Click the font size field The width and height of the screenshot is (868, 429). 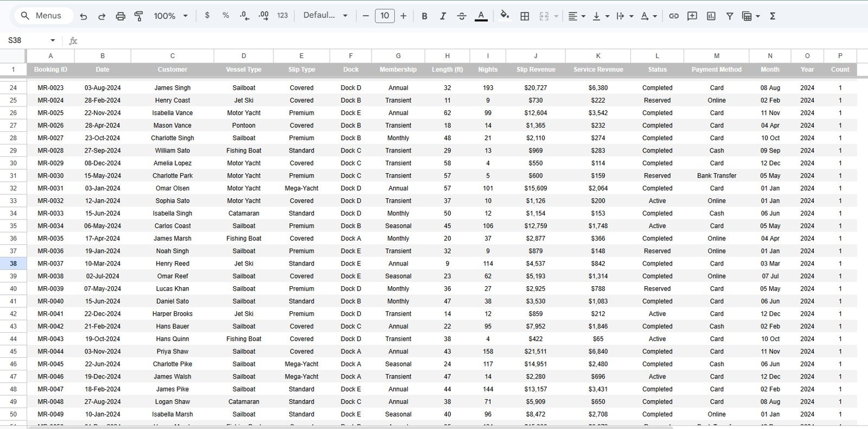(385, 16)
